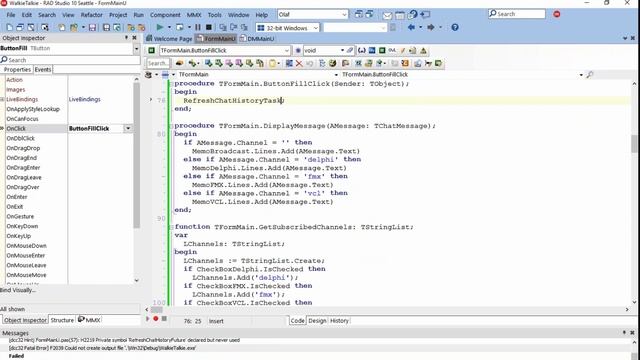This screenshot has height=360, width=640.
Task: Open the Olaf desktop layout dropdown
Action: coord(344,14)
